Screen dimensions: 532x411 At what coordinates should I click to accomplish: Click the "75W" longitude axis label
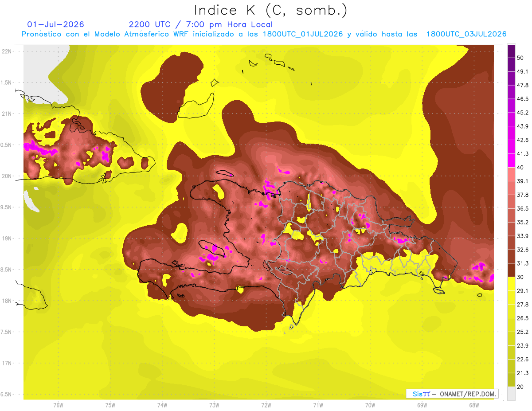[110, 406]
